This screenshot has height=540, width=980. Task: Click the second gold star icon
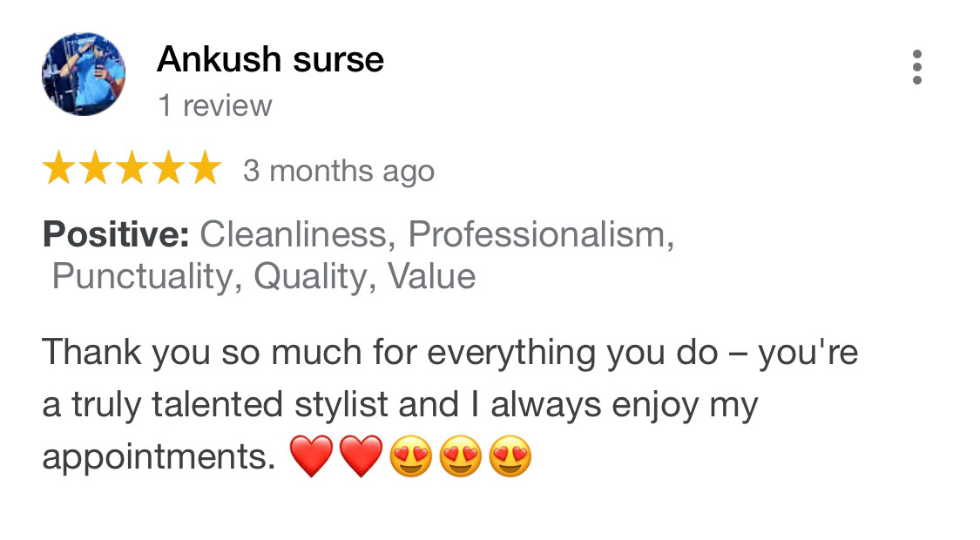click(98, 168)
